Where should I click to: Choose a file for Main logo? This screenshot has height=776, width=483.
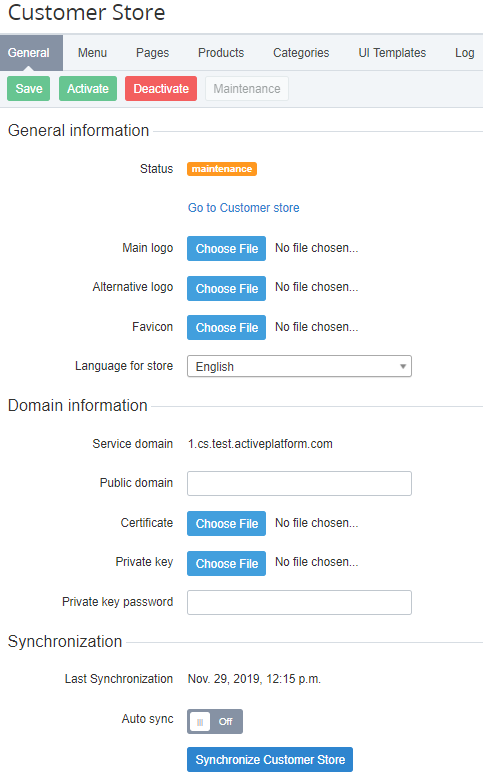coord(226,248)
